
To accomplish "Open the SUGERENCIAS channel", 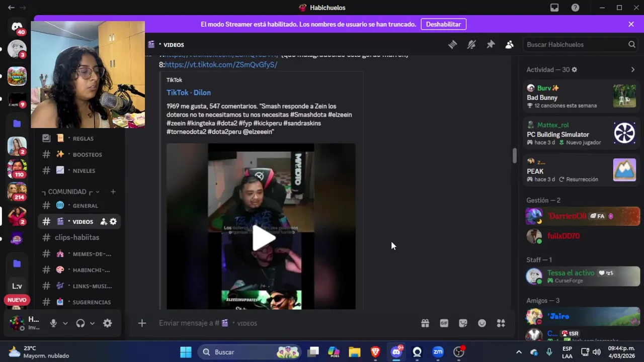I will [x=80, y=302].
